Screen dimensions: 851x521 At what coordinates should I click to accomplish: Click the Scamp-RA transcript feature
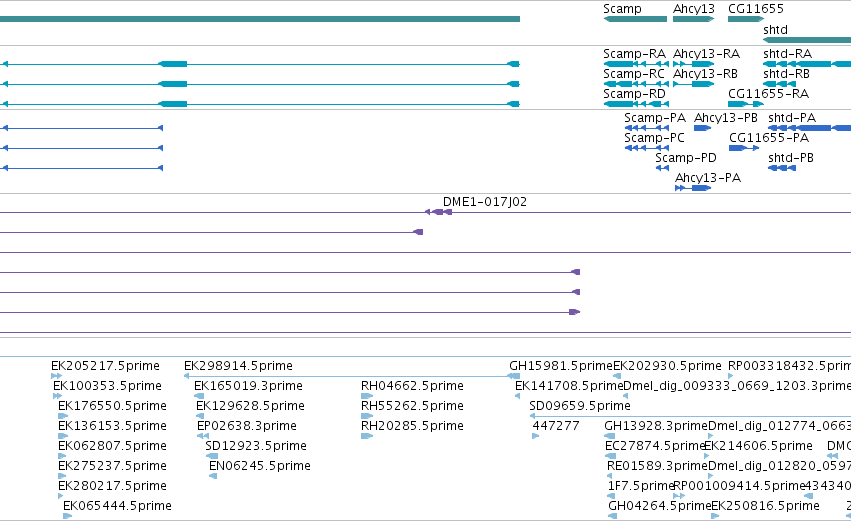click(636, 64)
